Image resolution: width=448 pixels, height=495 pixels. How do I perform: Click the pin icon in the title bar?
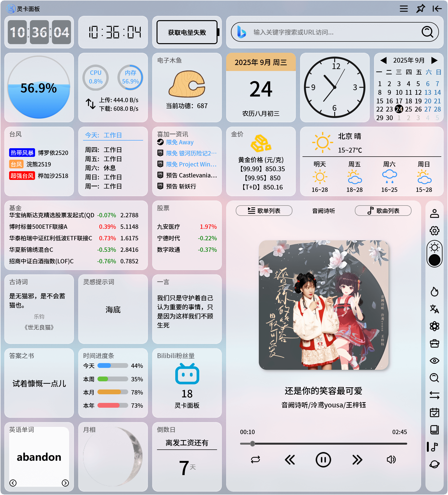(x=421, y=9)
